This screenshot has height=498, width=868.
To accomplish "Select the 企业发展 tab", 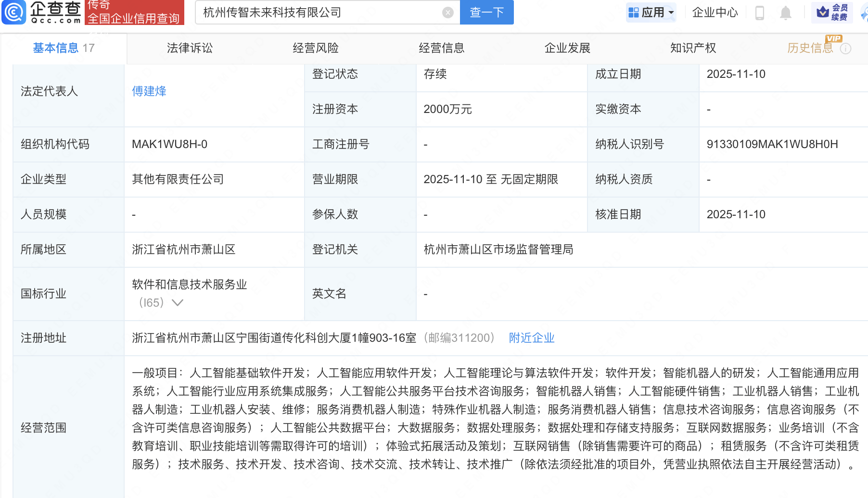I will pos(567,48).
